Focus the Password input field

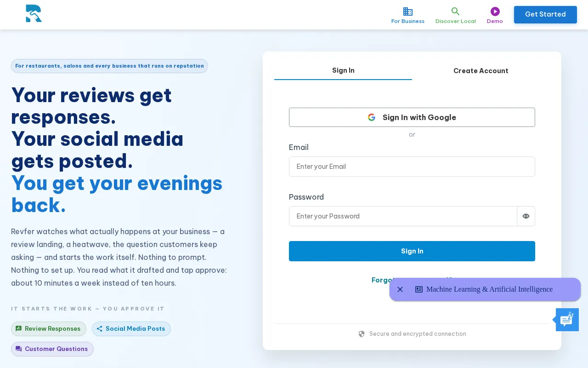tap(403, 216)
